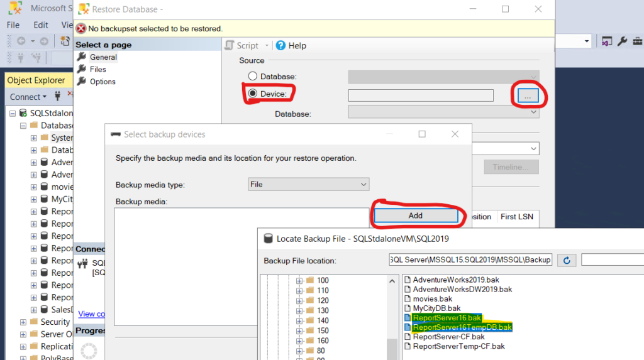Collapse the Databases folder node
The image size is (644, 360).
pos(23,126)
